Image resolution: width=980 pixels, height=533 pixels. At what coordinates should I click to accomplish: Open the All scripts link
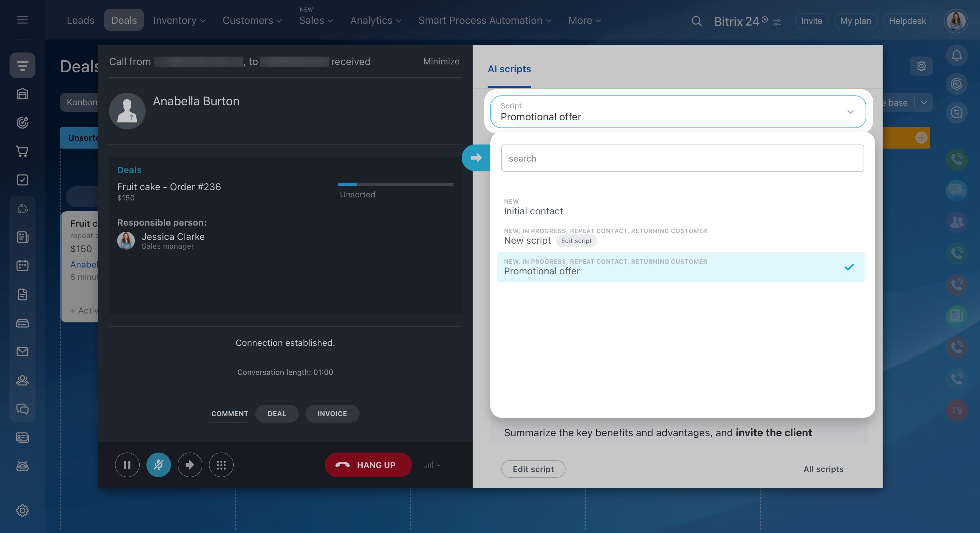(823, 469)
